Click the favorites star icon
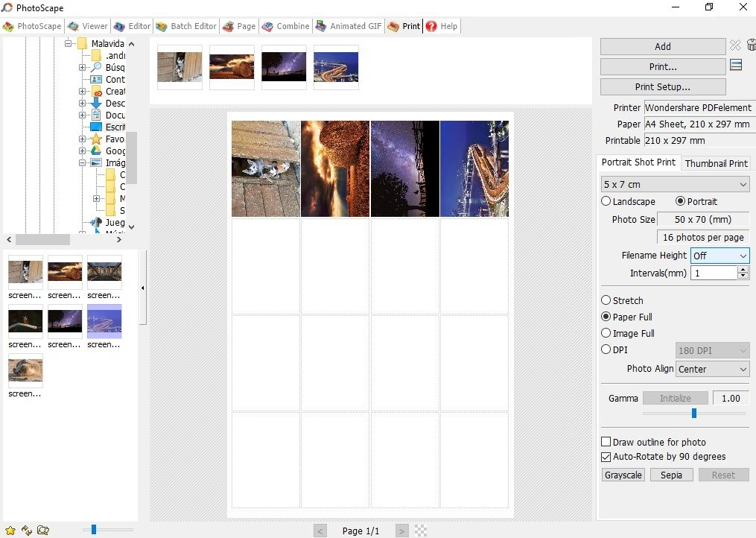Image resolution: width=756 pixels, height=538 pixels. click(10, 531)
